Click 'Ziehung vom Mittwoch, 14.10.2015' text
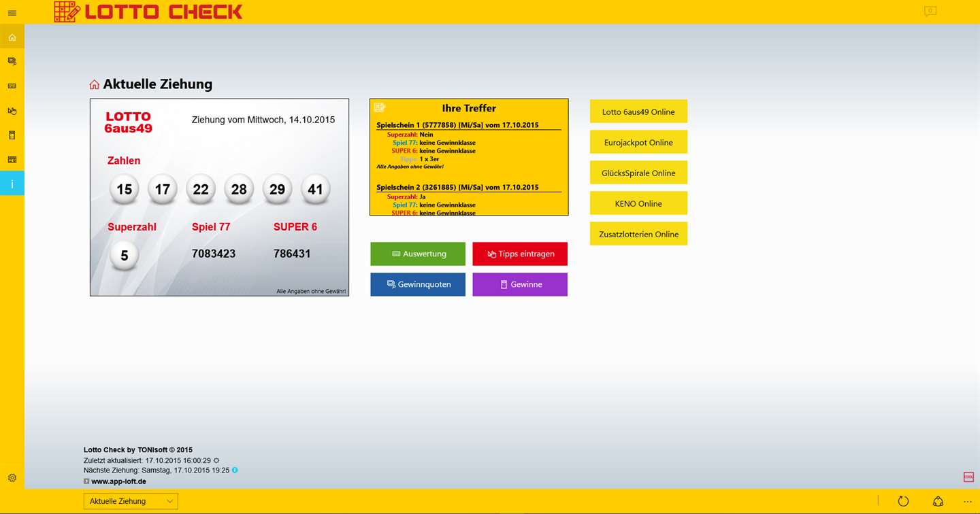The height and width of the screenshot is (514, 980). pos(263,120)
